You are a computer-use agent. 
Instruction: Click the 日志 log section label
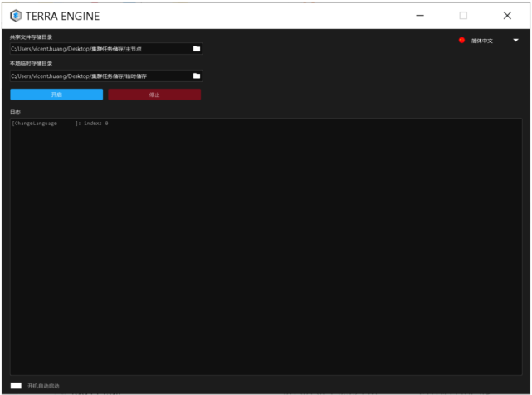tap(15, 111)
